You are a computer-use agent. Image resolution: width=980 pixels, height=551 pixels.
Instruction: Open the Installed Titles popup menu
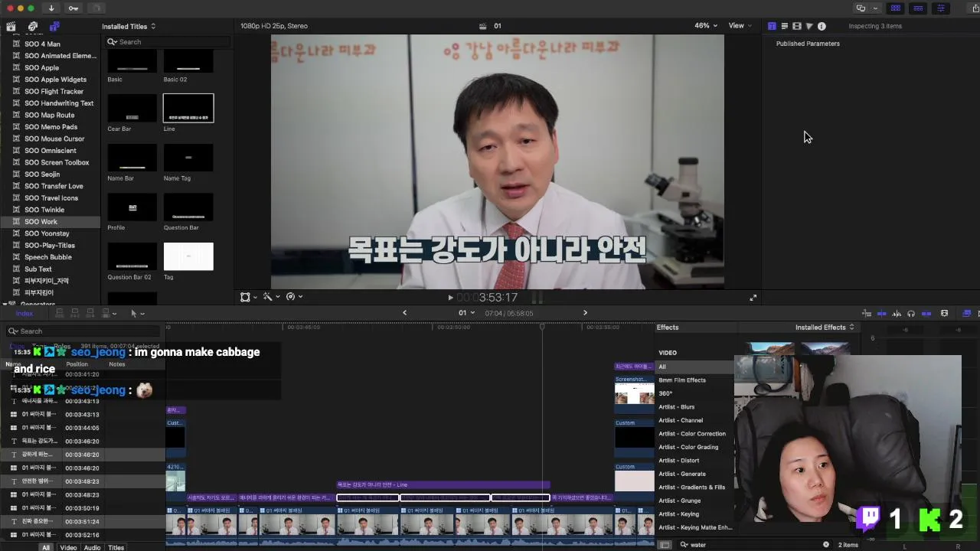pos(129,26)
